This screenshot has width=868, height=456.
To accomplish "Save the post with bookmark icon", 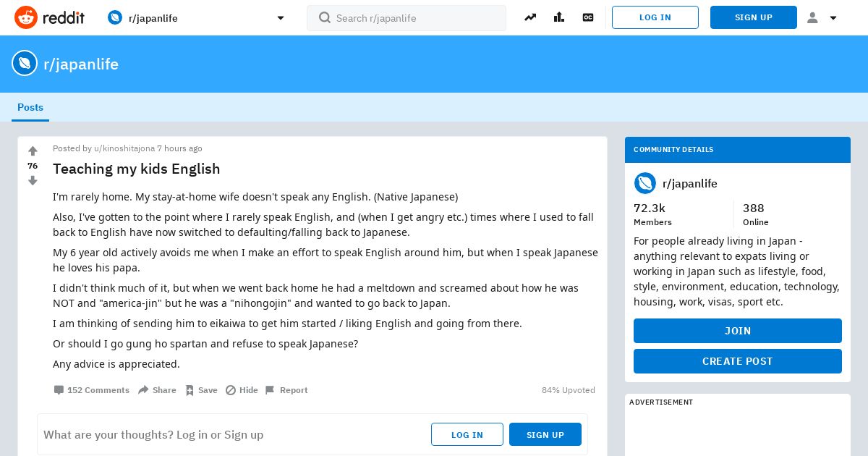I will pos(201,390).
